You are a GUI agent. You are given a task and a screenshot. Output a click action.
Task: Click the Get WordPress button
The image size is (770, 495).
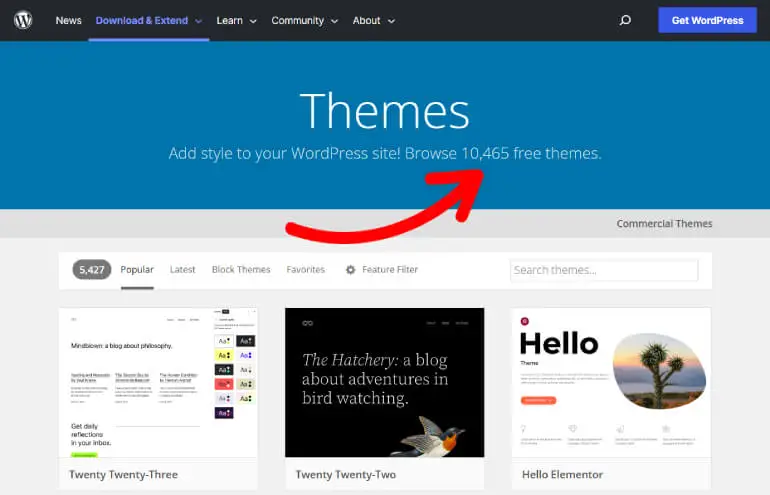(x=707, y=20)
